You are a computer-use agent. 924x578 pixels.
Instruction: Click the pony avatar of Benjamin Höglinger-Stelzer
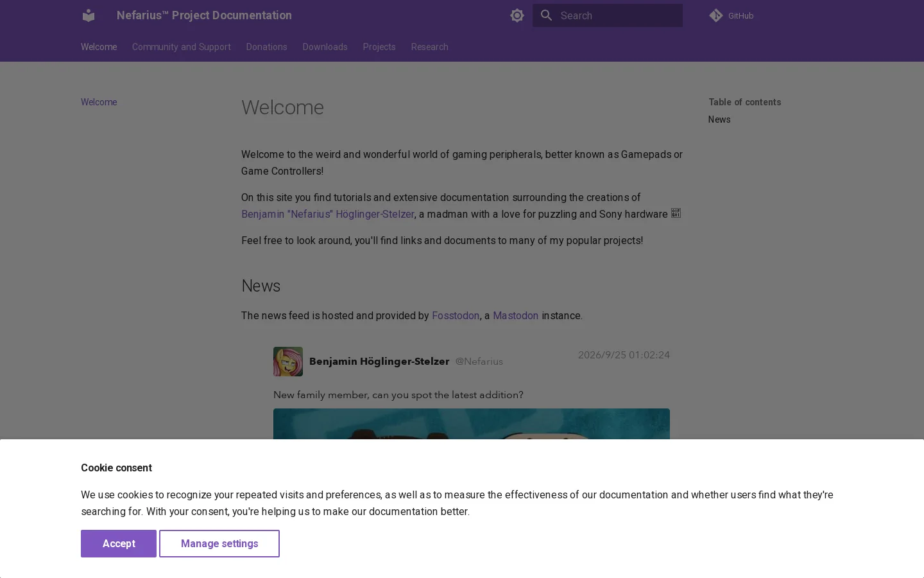click(x=288, y=362)
